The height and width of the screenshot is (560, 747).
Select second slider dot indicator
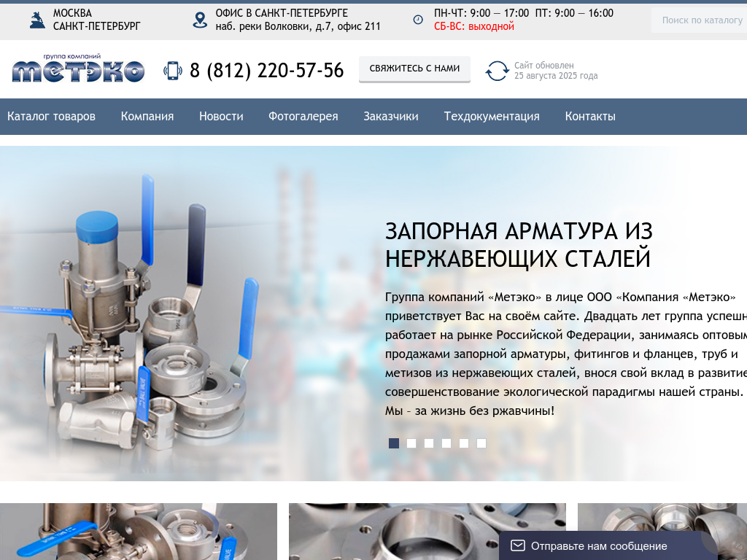[411, 443]
